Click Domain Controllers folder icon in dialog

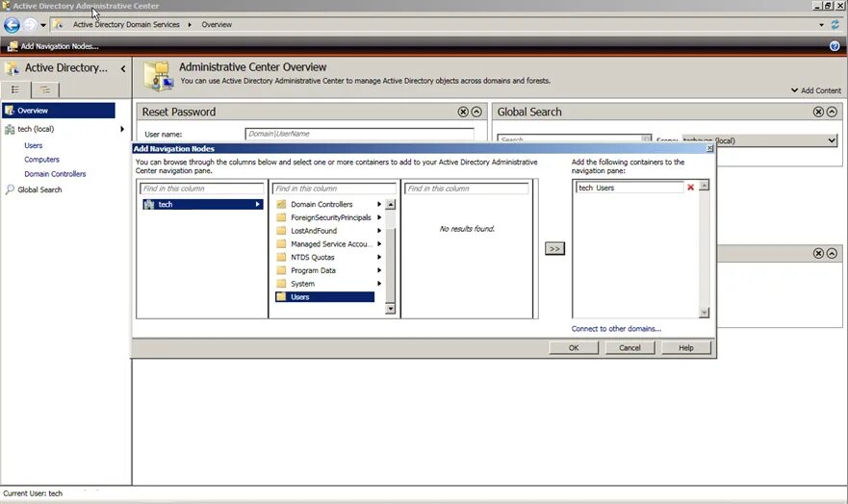281,204
